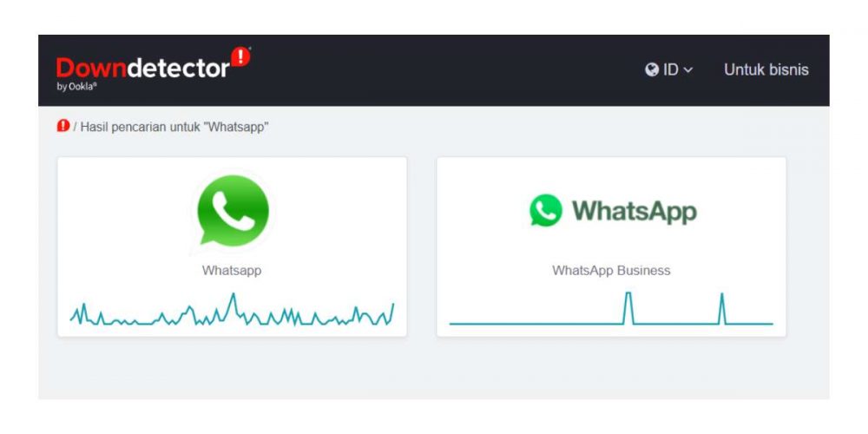Click the WhatsApp Business outage sparkline

[x=611, y=308]
